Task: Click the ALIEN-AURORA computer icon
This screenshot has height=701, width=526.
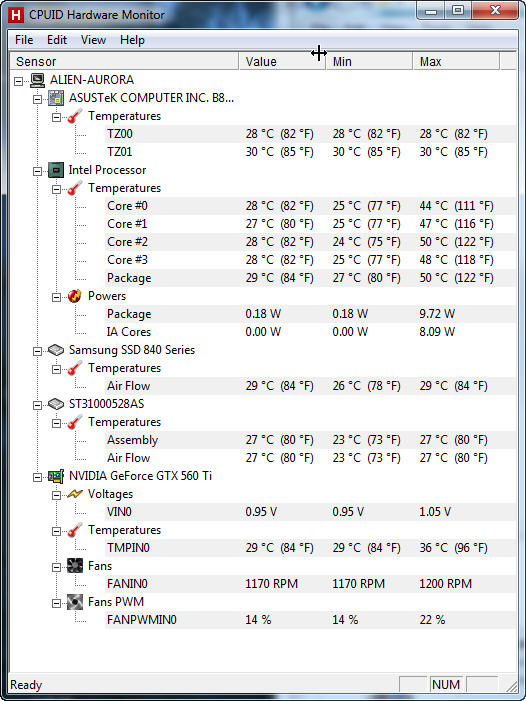Action: (38, 80)
